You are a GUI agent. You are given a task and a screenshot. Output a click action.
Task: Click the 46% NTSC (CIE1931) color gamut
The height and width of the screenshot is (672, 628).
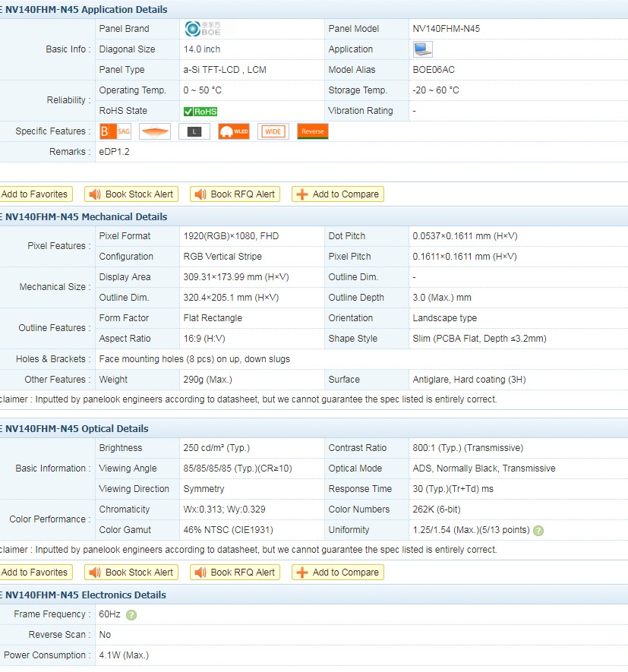(228, 530)
